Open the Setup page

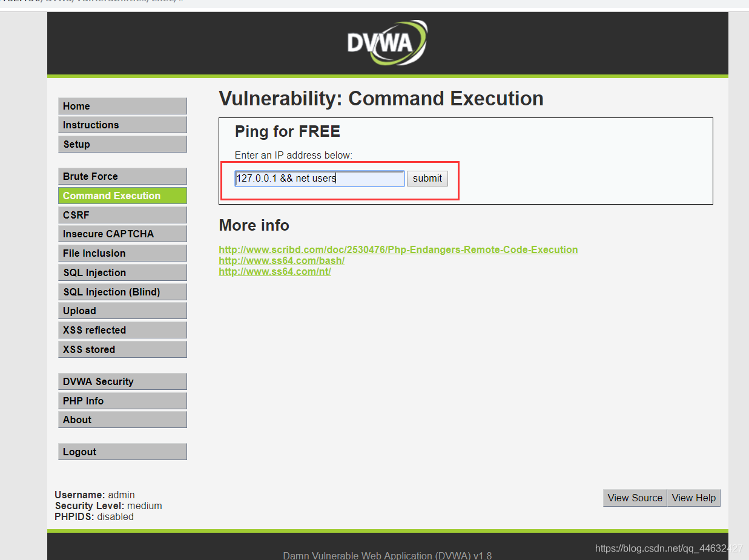(x=122, y=144)
